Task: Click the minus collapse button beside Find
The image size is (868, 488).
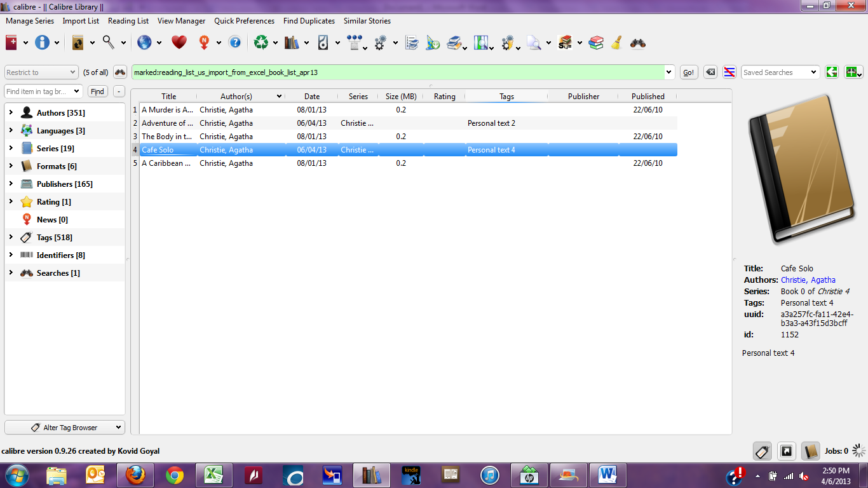Action: (x=119, y=91)
